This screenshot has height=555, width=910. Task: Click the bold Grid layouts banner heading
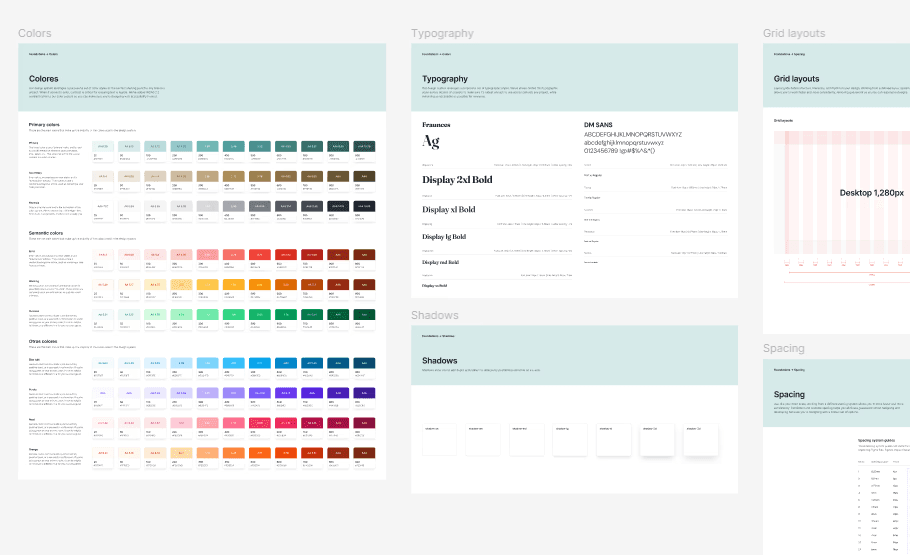[x=796, y=78]
